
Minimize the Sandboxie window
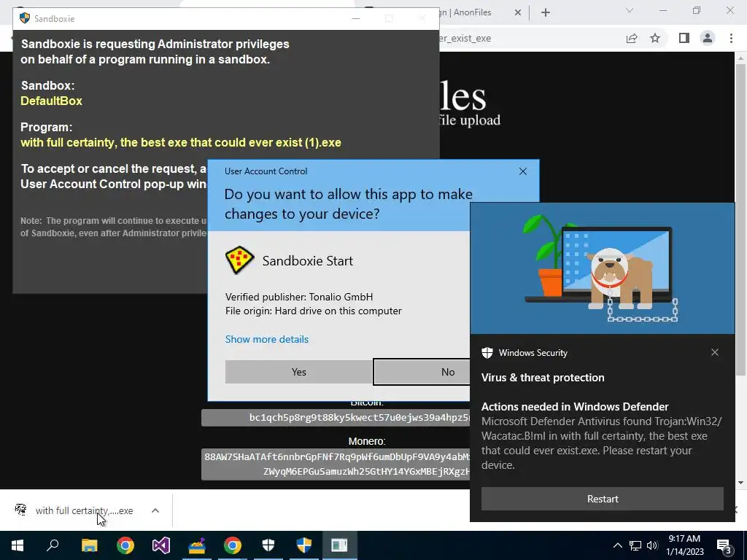tap(356, 18)
